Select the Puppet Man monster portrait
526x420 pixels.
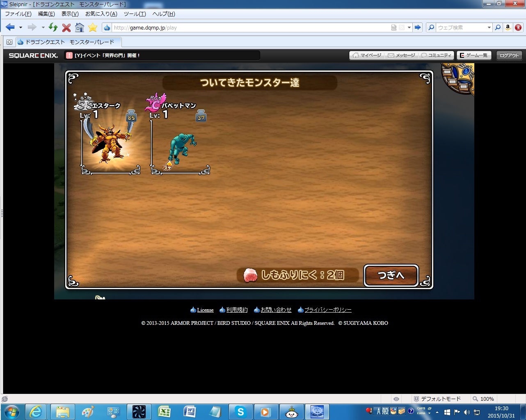181,148
